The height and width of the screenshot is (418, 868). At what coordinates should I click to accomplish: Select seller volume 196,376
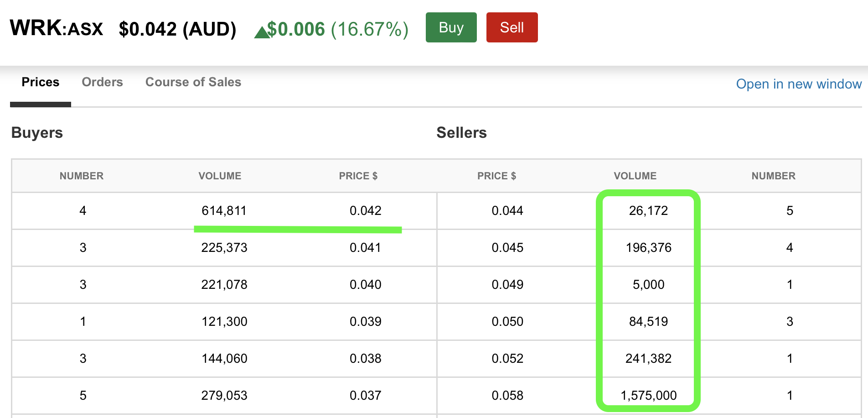pos(649,248)
